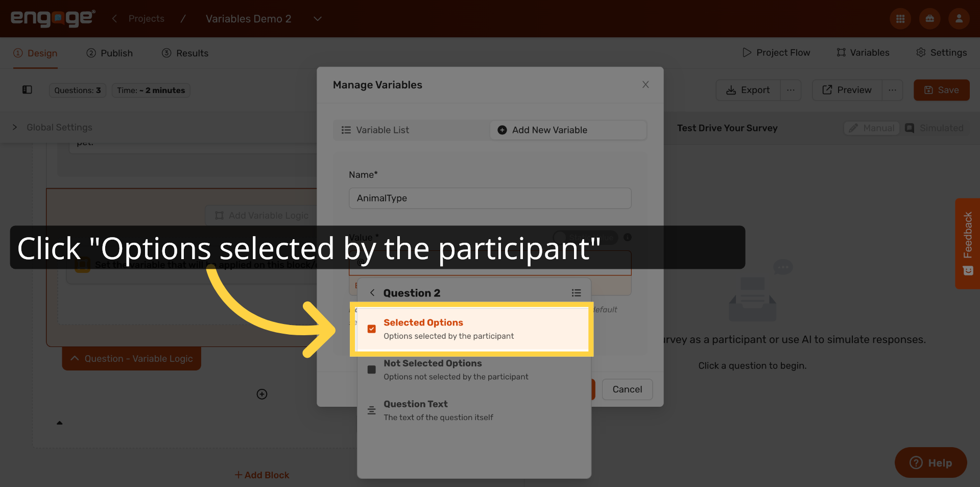Switch to the Design tab

pos(35,53)
